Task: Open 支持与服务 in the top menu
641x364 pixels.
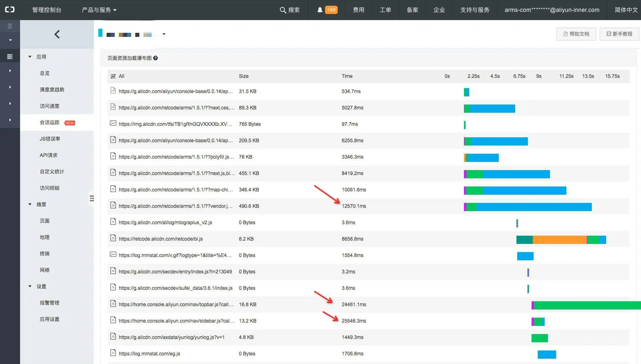Action: pos(475,10)
